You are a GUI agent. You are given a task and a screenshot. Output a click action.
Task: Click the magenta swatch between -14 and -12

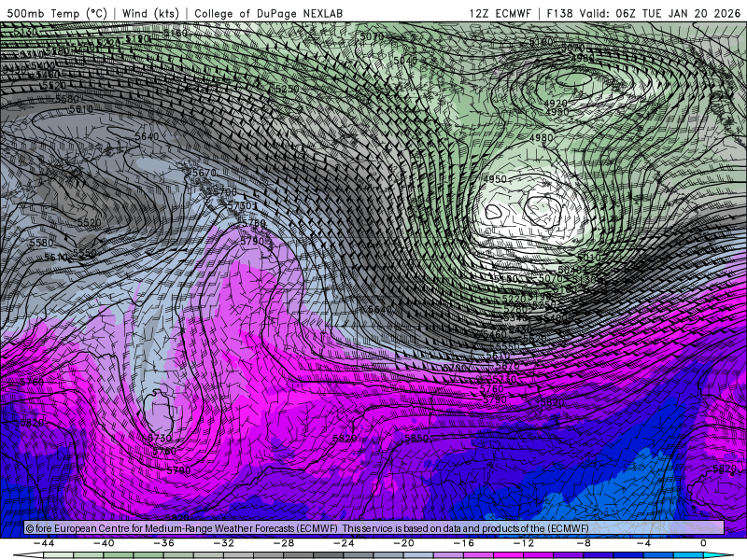pyautogui.click(x=508, y=555)
